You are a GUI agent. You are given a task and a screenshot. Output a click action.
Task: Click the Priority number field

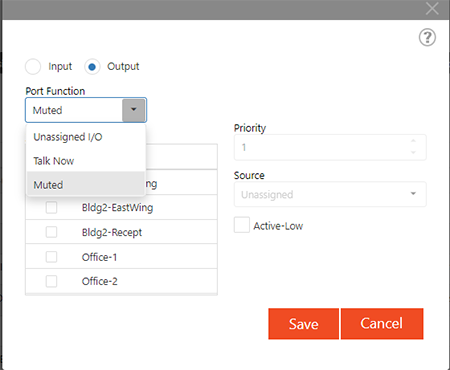(x=330, y=147)
